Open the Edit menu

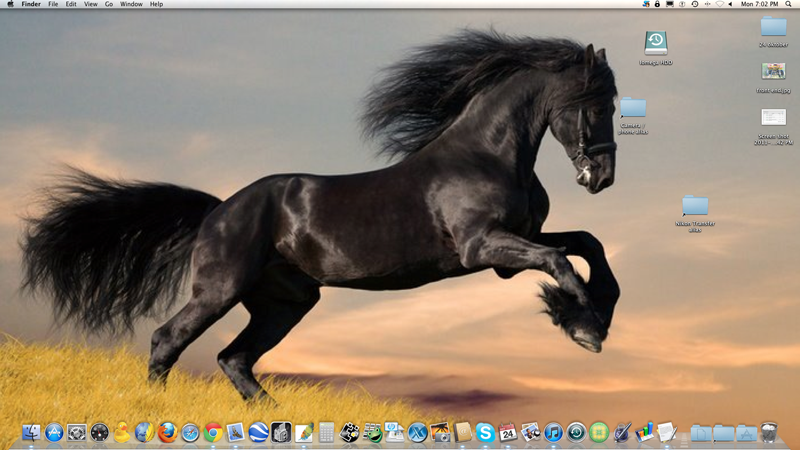[71, 4]
